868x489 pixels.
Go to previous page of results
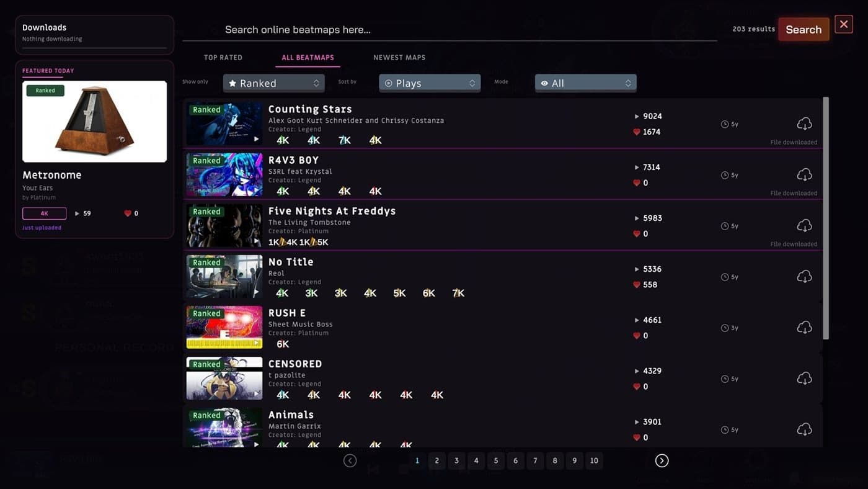pos(350,460)
